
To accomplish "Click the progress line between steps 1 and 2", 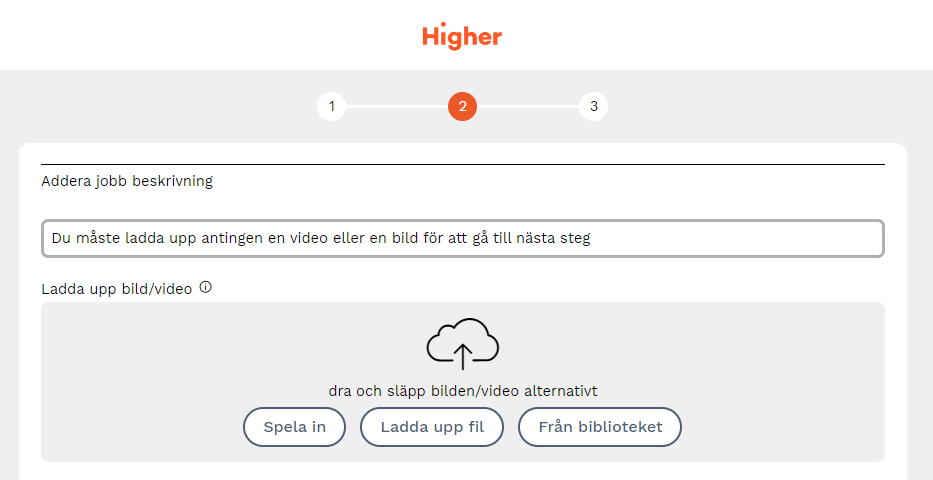I will click(x=397, y=106).
